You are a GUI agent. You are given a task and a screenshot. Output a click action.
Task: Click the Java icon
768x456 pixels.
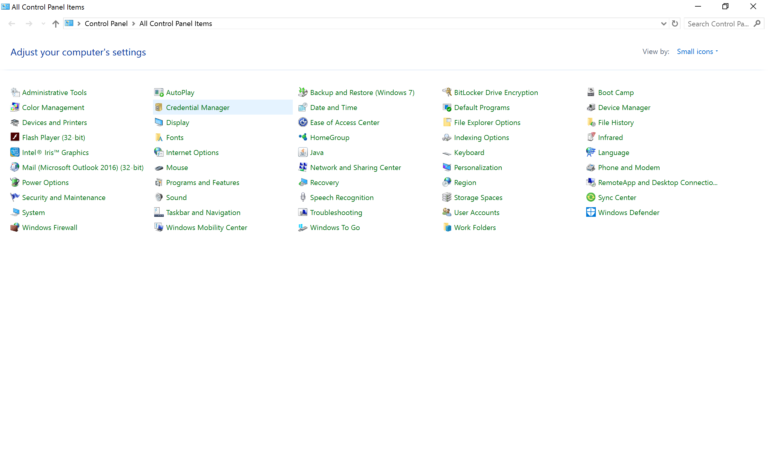pos(303,152)
